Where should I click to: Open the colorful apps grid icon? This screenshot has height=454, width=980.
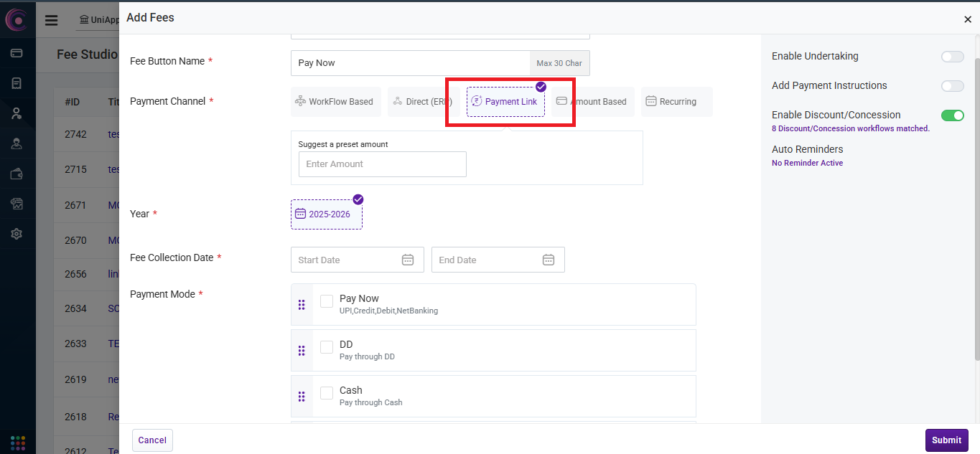pyautogui.click(x=17, y=442)
